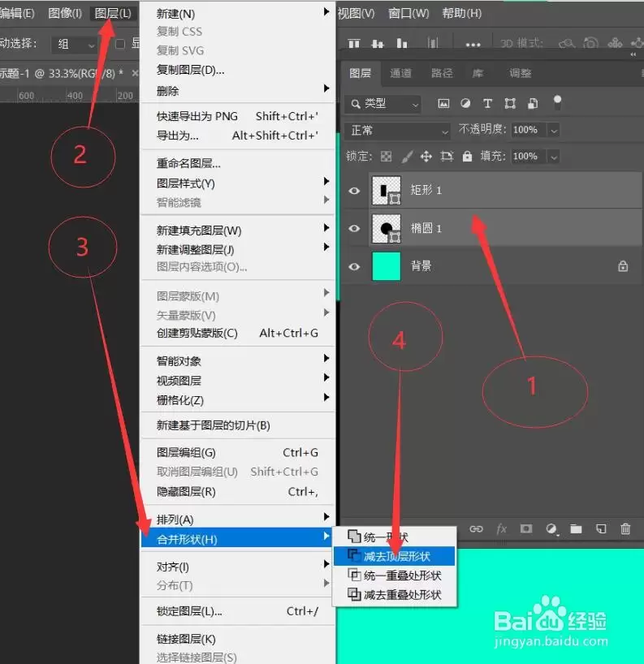Expand the 排列(A) submenu
Image resolution: width=644 pixels, height=664 pixels.
tap(326, 516)
